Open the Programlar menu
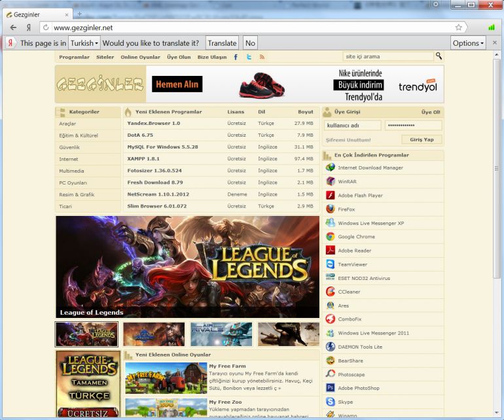 (74, 57)
